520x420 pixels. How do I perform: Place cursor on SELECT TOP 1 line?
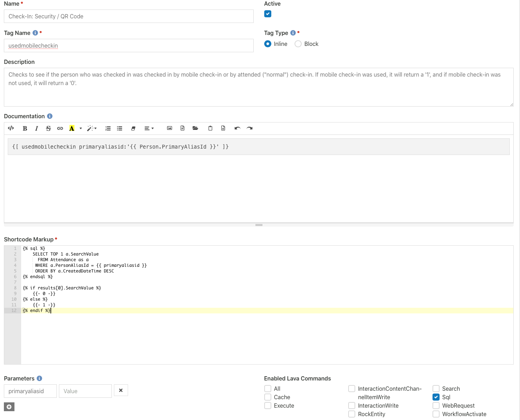[66, 254]
